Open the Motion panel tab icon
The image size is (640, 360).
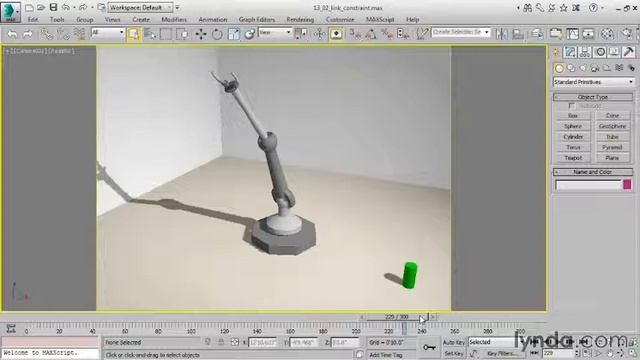[x=600, y=52]
